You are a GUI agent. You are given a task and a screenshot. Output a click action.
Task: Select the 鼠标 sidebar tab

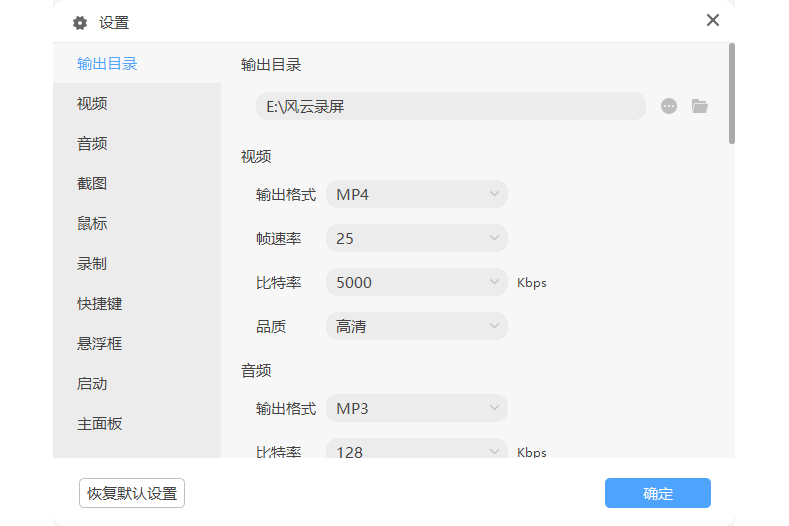(92, 223)
